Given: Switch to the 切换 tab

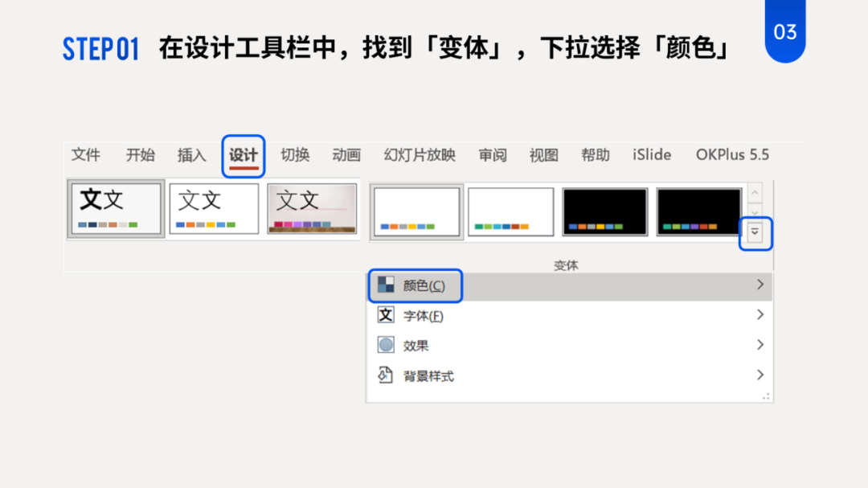Looking at the screenshot, I should click(294, 155).
